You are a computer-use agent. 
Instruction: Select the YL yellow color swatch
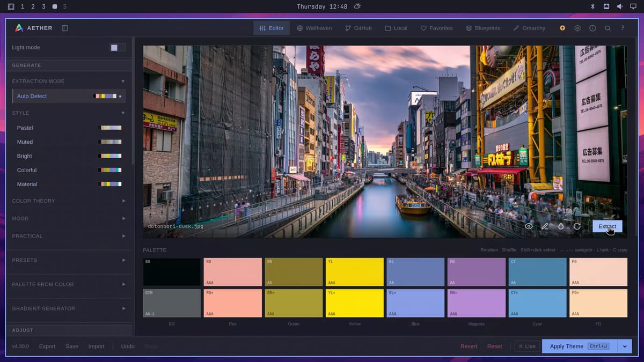pyautogui.click(x=355, y=272)
